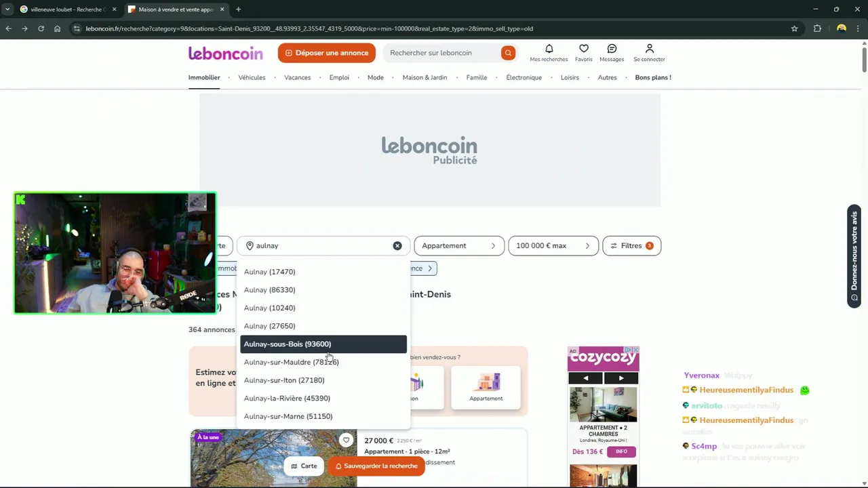Open browser extensions puzzle icon
868x488 pixels.
[817, 28]
